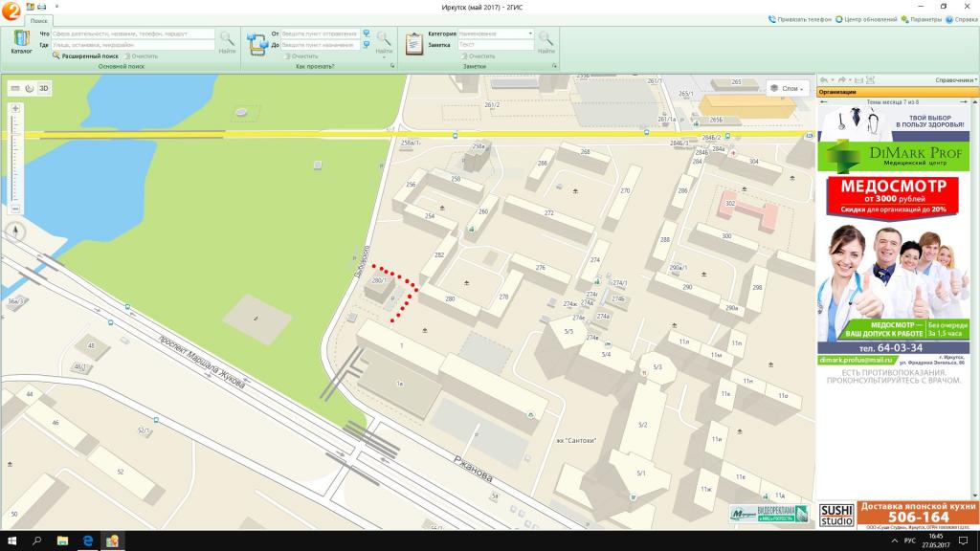Click the map zoom level slider
The width and height of the screenshot is (980, 551).
[x=15, y=158]
